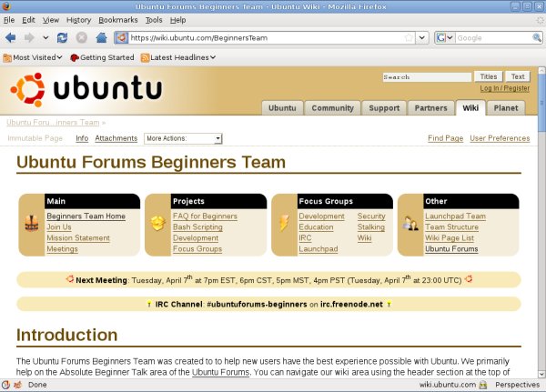Viewport: 546px width, 392px height.
Task: Expand the Most Visited bookmarks folder
Action: 33,57
